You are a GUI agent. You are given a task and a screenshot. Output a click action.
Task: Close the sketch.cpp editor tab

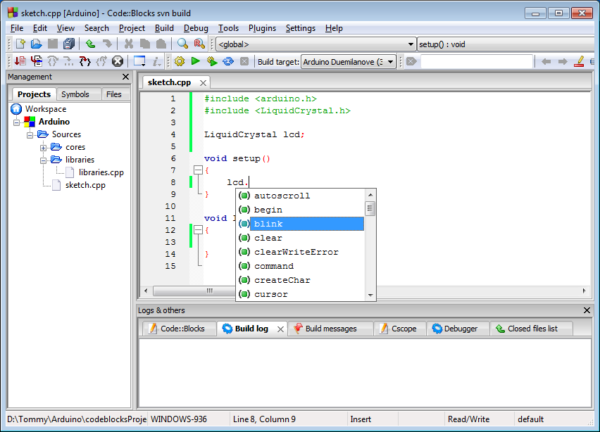tap(203, 83)
